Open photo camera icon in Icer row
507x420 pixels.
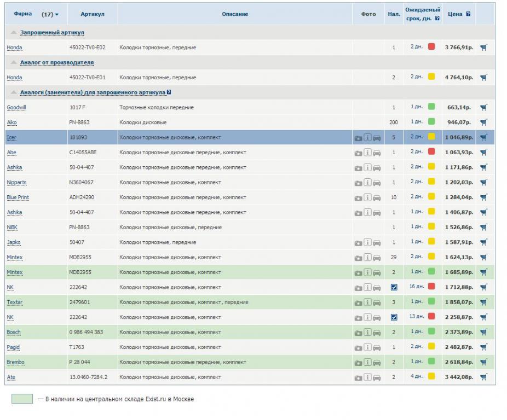pyautogui.click(x=358, y=138)
